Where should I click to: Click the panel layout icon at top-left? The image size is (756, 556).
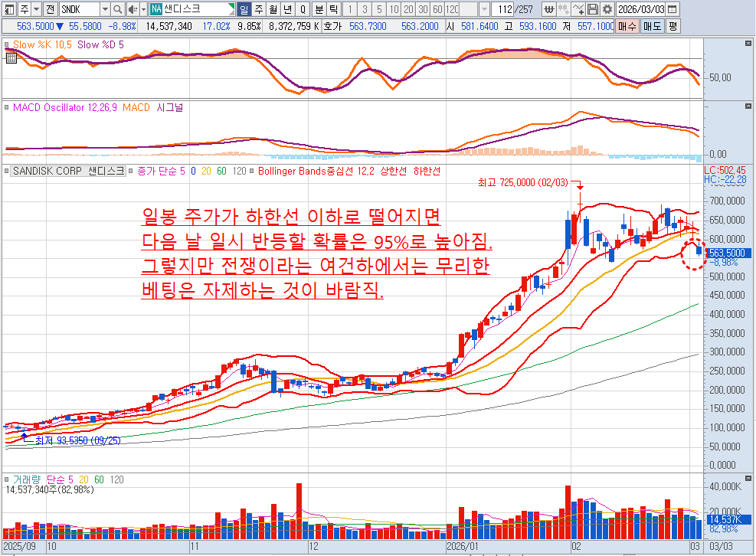click(8, 9)
